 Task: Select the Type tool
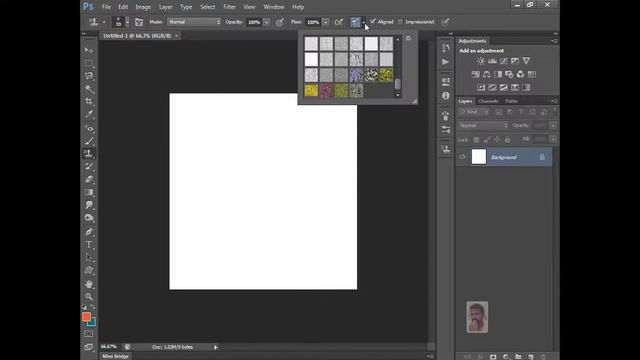click(x=89, y=244)
